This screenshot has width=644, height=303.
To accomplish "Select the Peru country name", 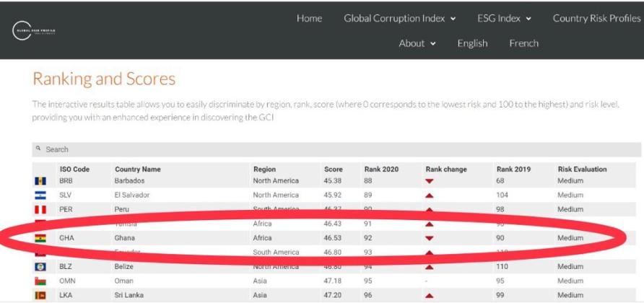I will coord(121,209).
